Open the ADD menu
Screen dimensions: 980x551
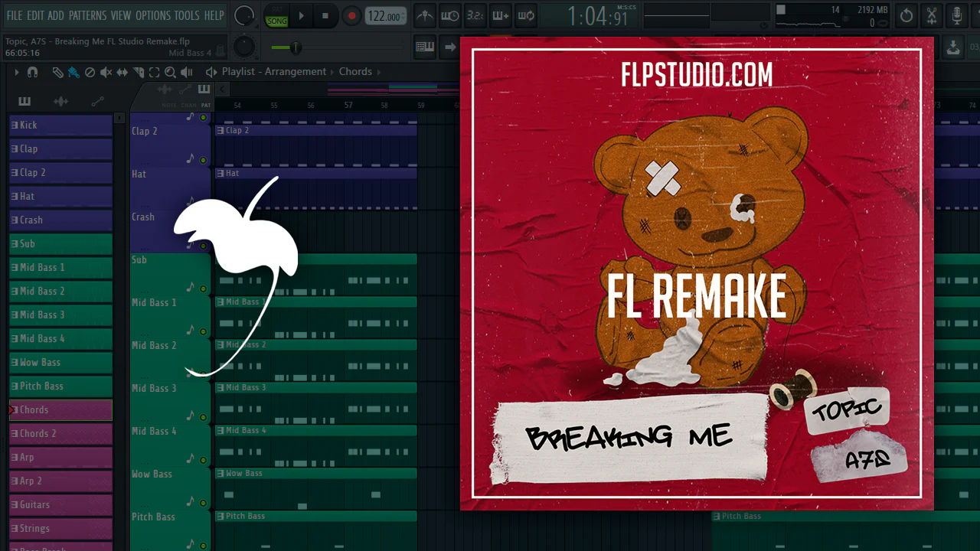pyautogui.click(x=56, y=15)
